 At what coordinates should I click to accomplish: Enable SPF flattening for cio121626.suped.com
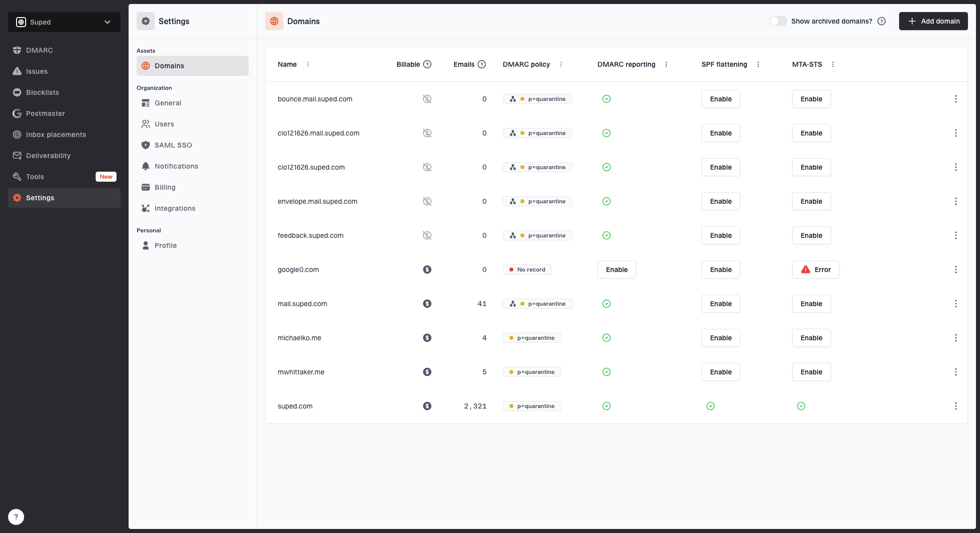[x=721, y=167]
